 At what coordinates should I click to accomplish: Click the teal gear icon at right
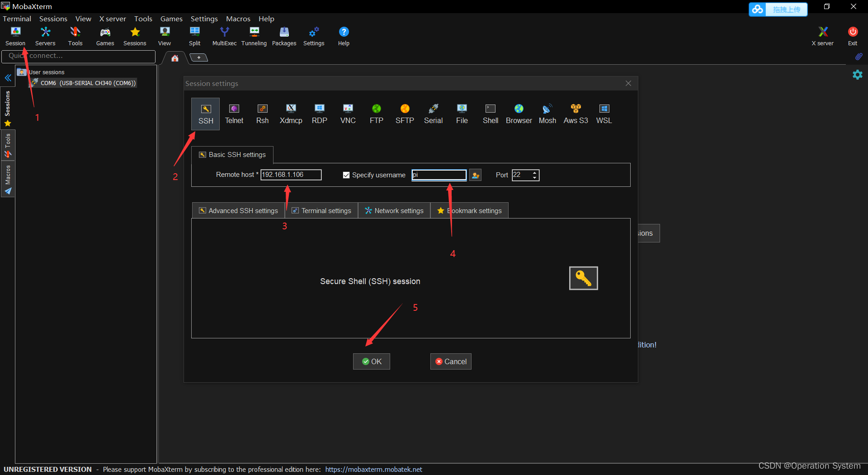[857, 75]
